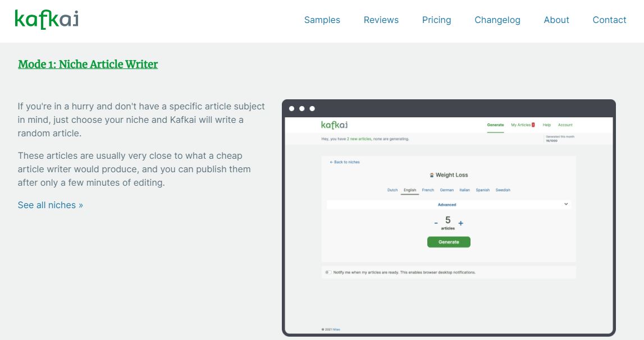Switch language to French
Image resolution: width=644 pixels, height=340 pixels.
click(428, 190)
